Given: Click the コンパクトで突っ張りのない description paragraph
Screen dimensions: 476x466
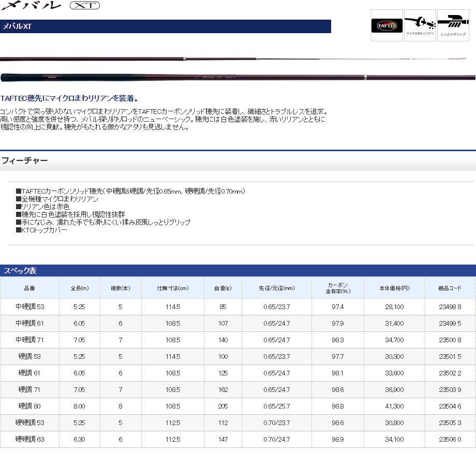Looking at the screenshot, I should click(164, 119).
